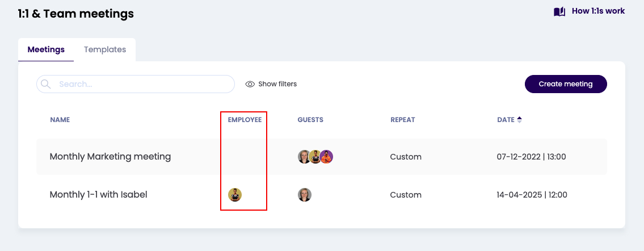644x251 pixels.
Task: Click the Name column header
Action: (60, 120)
